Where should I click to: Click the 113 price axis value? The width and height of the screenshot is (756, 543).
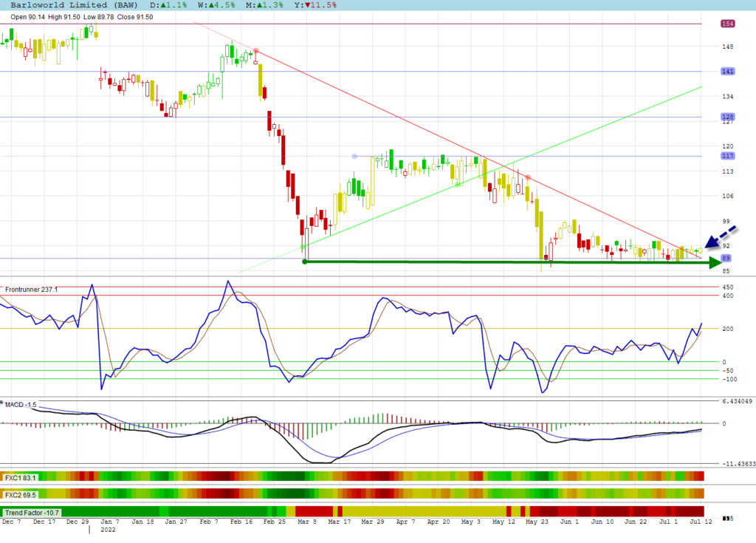coord(727,171)
